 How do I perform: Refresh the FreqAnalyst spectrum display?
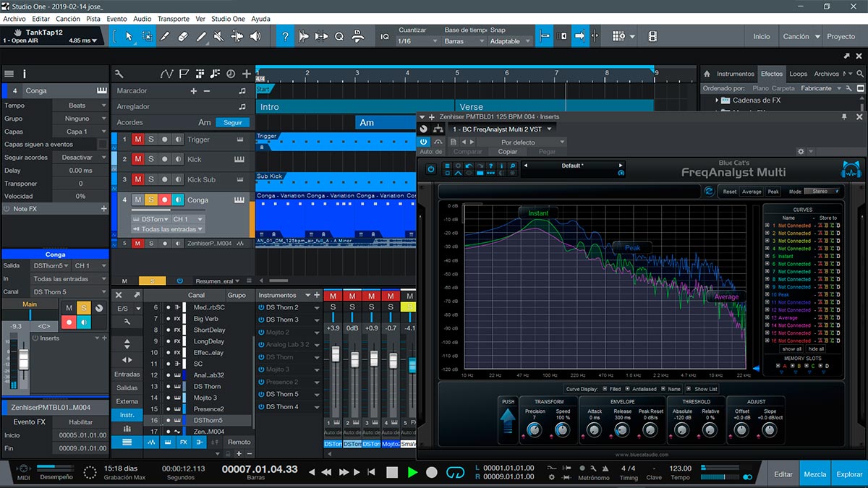tap(709, 192)
